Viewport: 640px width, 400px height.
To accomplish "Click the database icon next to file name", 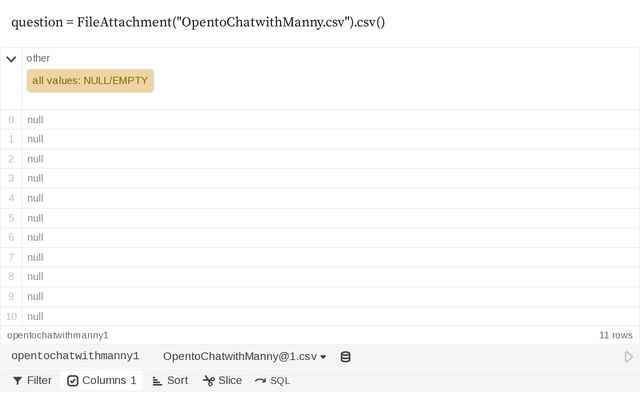I will [x=346, y=357].
